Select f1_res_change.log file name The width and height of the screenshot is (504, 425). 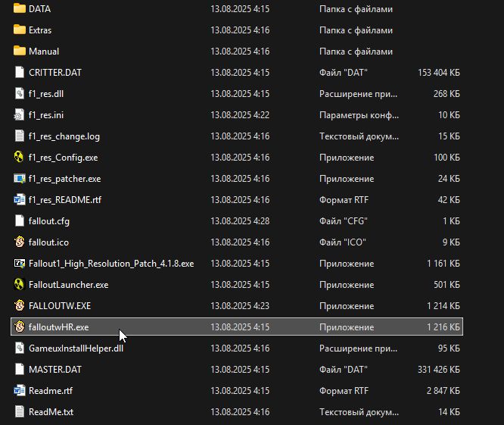coord(64,136)
